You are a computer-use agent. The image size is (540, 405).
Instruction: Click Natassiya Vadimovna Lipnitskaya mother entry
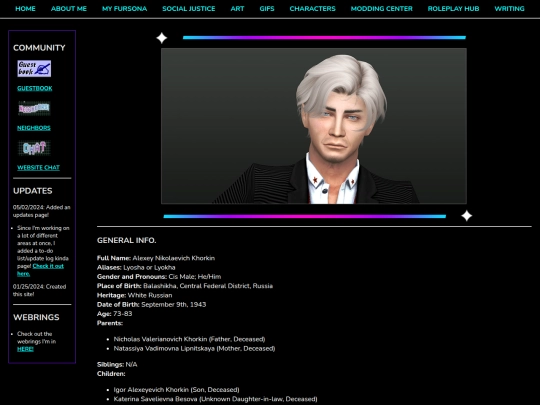pos(194,349)
